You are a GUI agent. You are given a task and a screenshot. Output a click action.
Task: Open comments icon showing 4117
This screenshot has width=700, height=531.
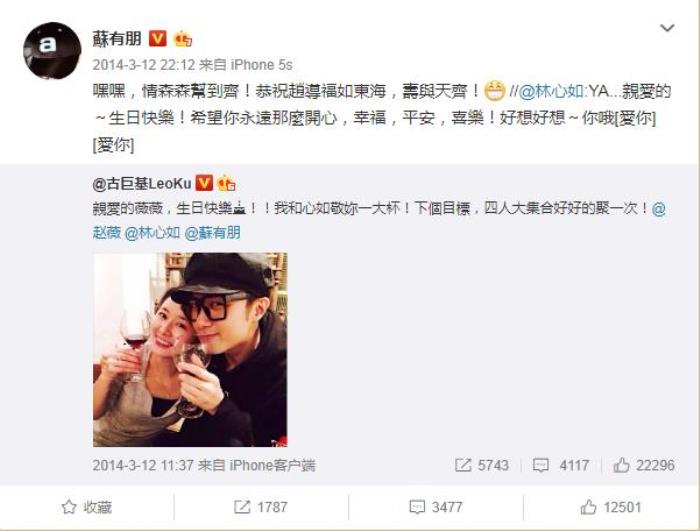pos(561,466)
